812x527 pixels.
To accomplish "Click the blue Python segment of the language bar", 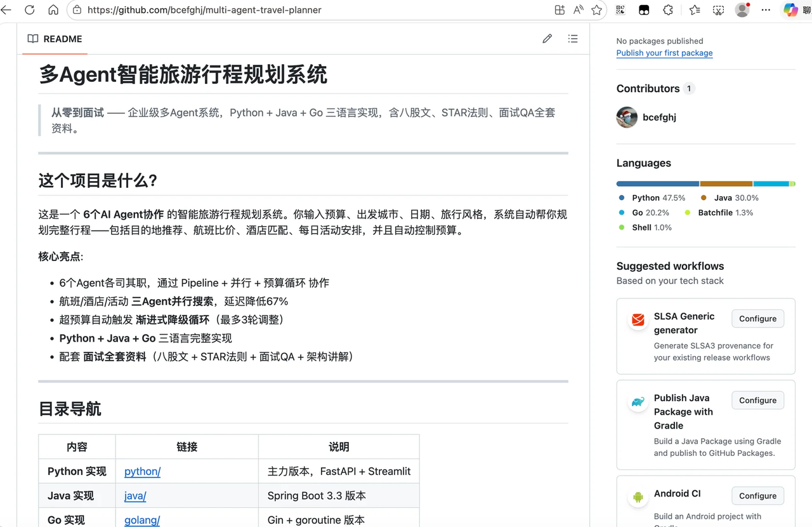I will pyautogui.click(x=658, y=183).
